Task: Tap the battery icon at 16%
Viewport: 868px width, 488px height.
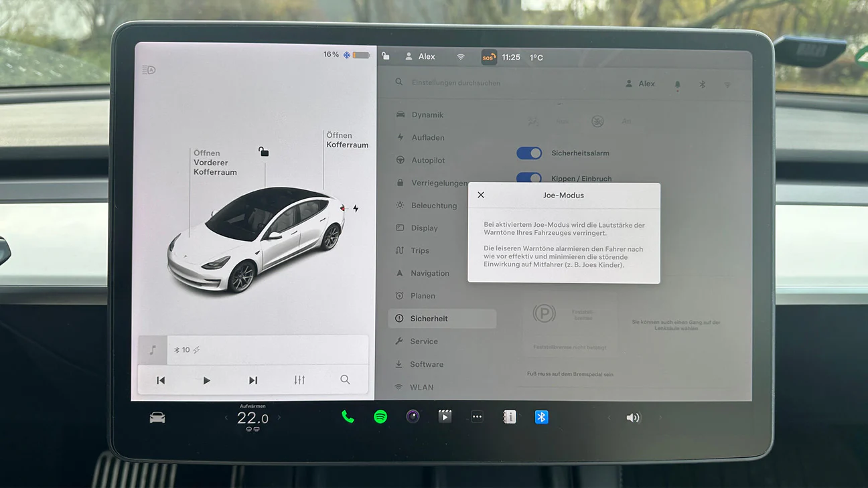Action: pyautogui.click(x=361, y=55)
